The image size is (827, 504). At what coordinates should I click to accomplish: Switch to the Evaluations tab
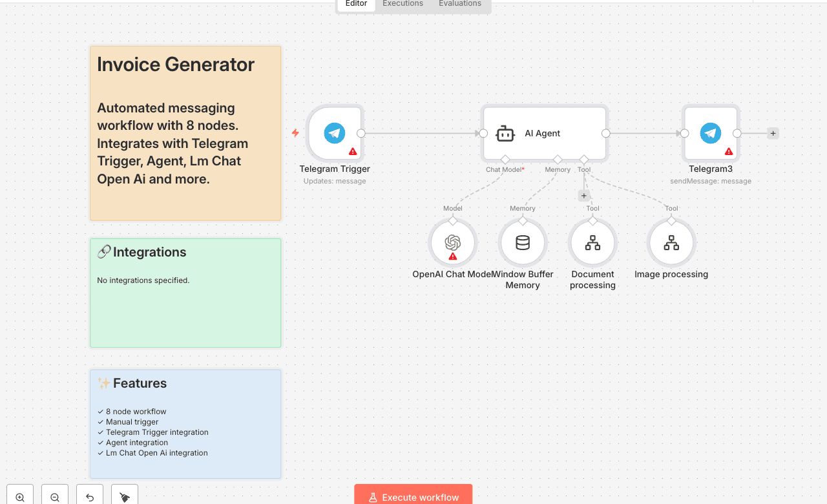(x=459, y=3)
